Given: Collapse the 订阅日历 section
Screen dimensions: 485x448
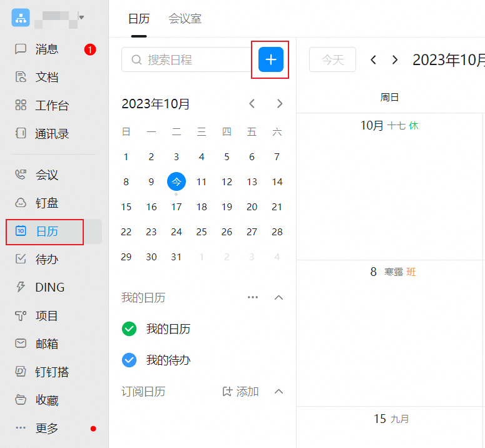Looking at the screenshot, I should tap(278, 392).
